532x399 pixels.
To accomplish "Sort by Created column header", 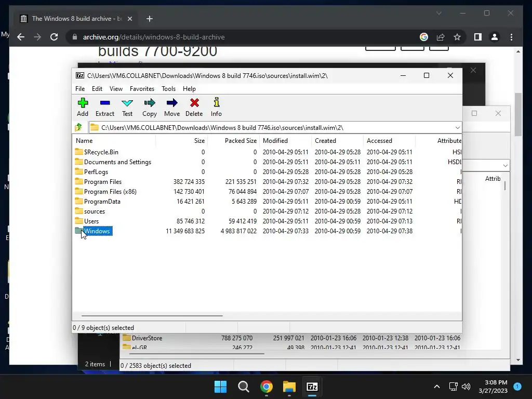I will (338, 140).
